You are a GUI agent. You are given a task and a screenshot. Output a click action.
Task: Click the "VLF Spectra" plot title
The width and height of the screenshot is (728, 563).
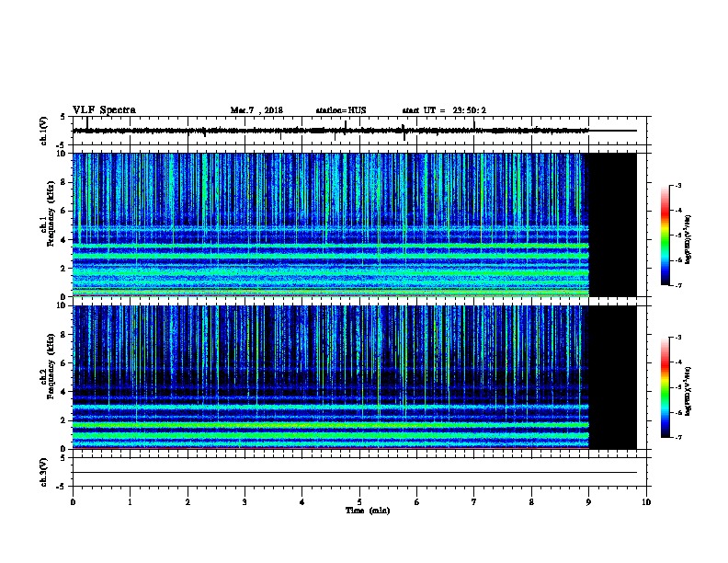(104, 110)
